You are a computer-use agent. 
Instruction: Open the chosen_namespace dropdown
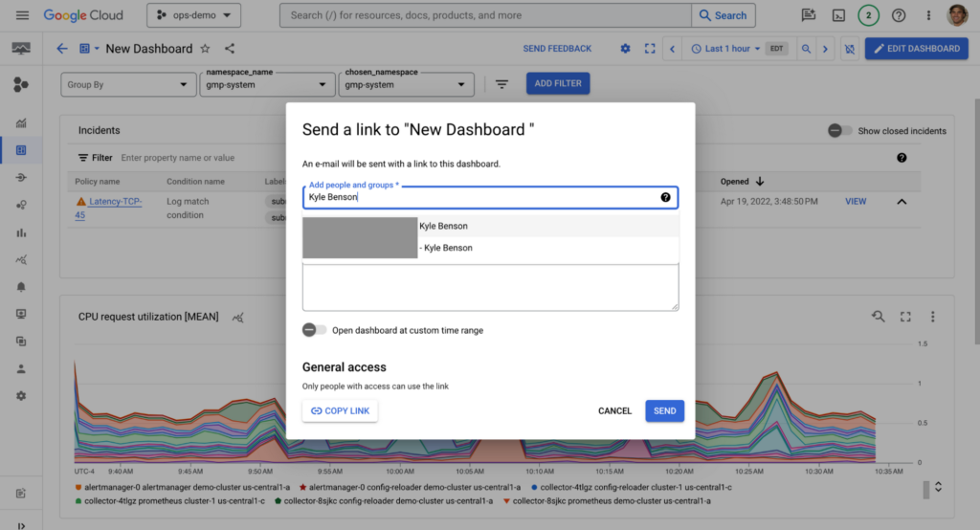(x=406, y=84)
